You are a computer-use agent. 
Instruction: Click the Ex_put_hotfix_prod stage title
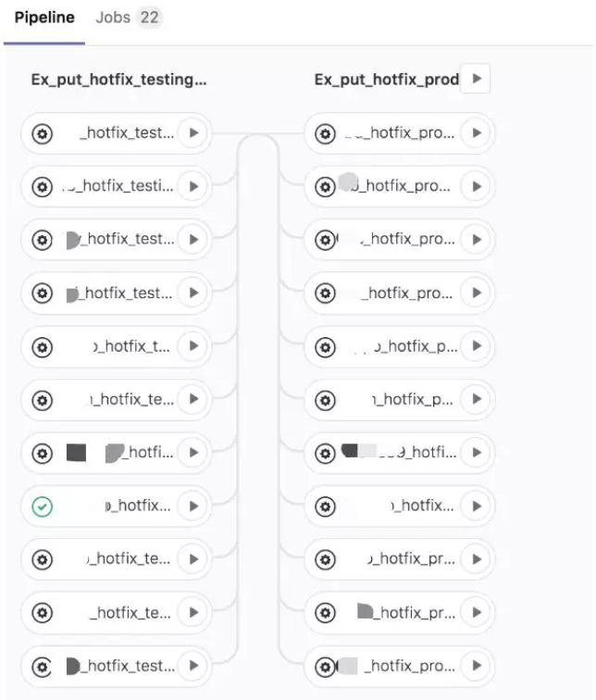[386, 80]
